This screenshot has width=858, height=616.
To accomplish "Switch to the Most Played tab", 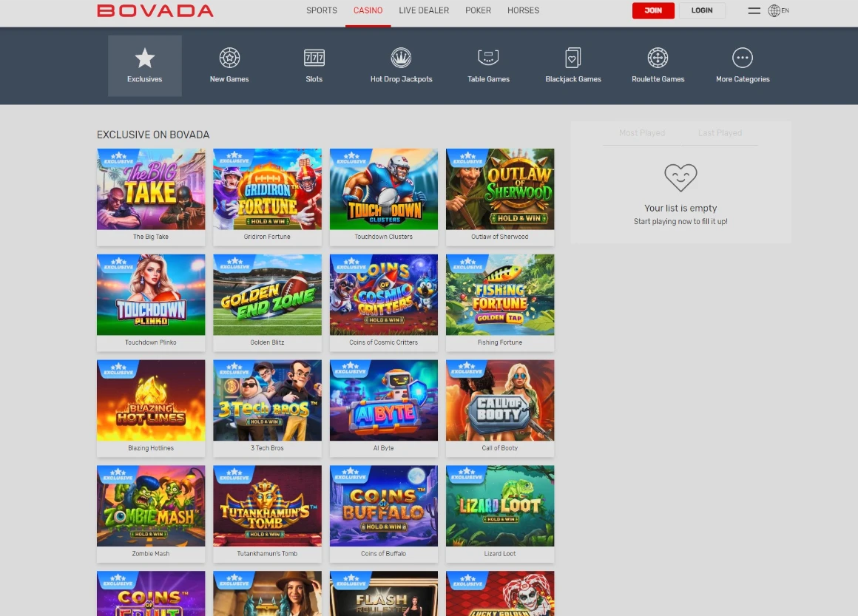I will tap(642, 132).
